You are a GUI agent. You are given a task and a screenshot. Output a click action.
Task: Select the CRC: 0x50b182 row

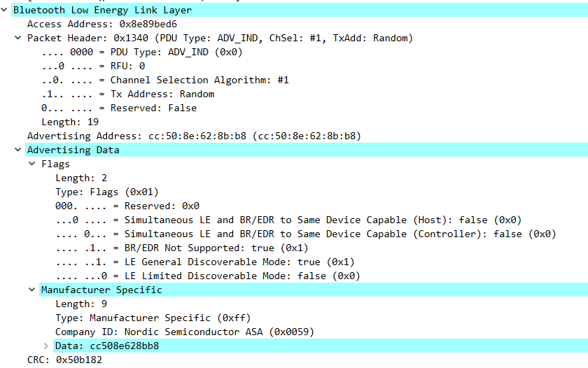point(64,360)
